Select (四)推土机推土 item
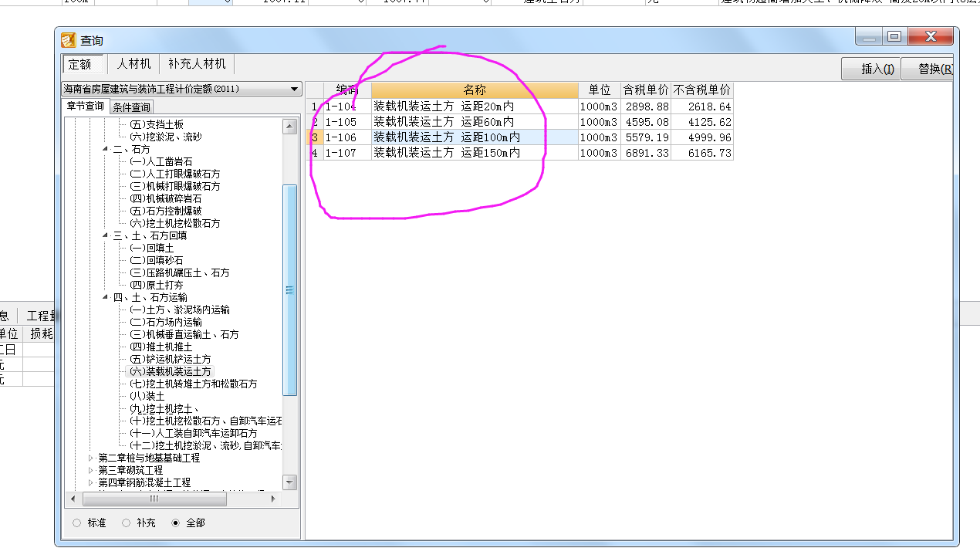The width and height of the screenshot is (980, 548). click(161, 347)
